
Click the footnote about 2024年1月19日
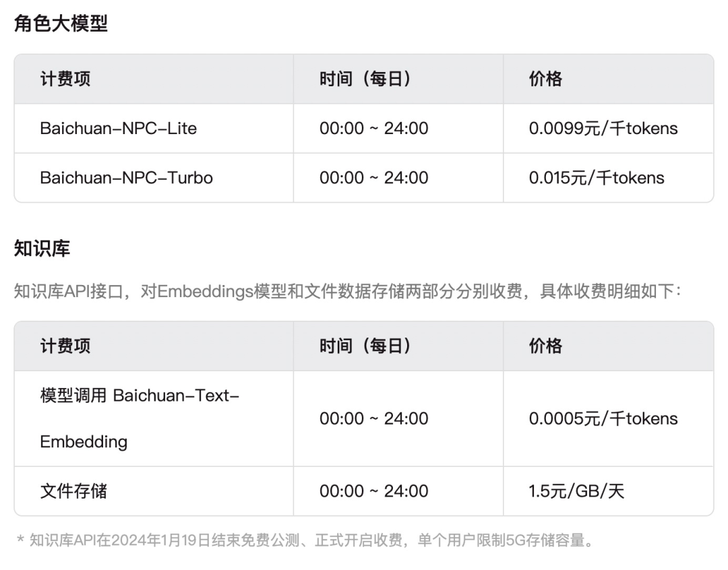[x=305, y=540]
